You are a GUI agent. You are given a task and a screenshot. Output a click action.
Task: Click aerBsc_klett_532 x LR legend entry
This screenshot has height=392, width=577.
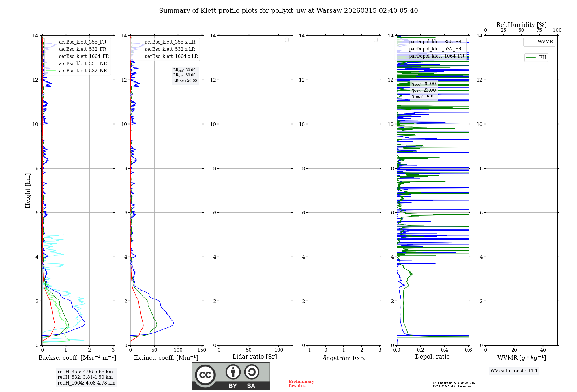pos(170,49)
